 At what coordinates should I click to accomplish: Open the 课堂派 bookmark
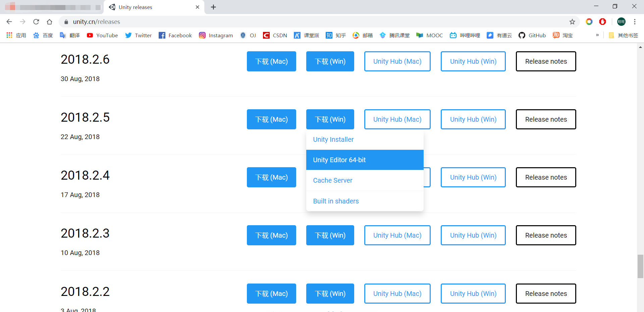307,35
